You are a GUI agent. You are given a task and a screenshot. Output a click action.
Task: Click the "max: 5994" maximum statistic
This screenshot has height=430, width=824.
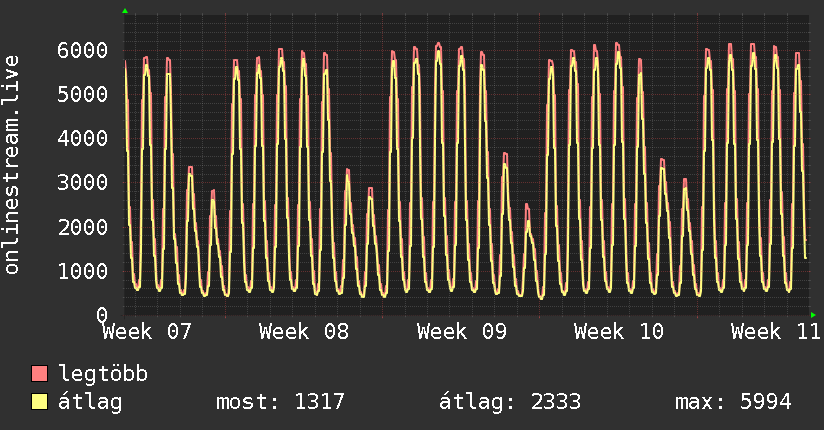[733, 402]
